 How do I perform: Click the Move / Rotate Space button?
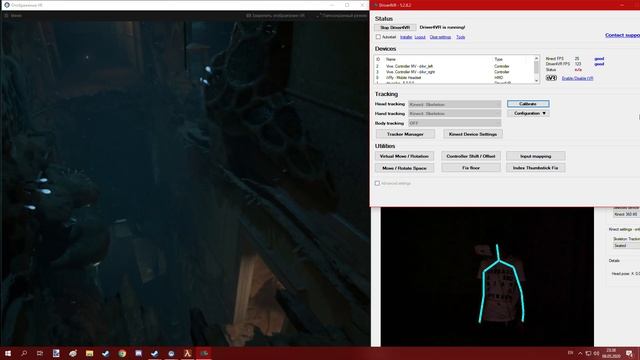(x=404, y=168)
